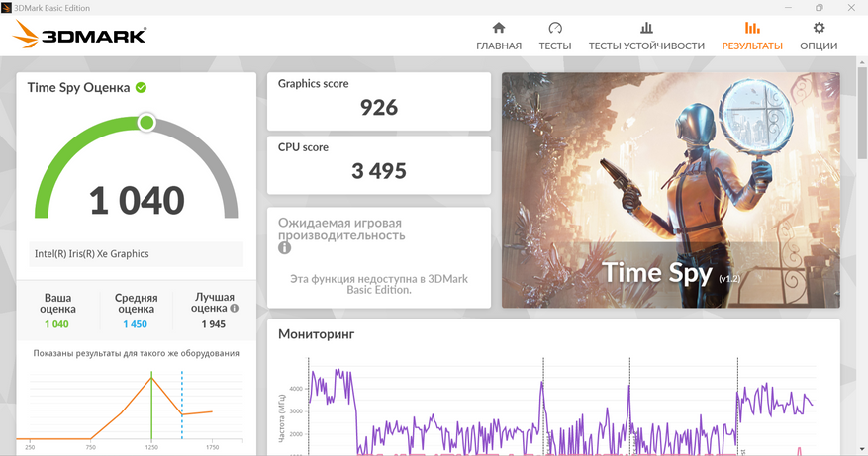This screenshot has width=868, height=456.
Task: Click the Time Spy Оценка heading
Action: (78, 87)
